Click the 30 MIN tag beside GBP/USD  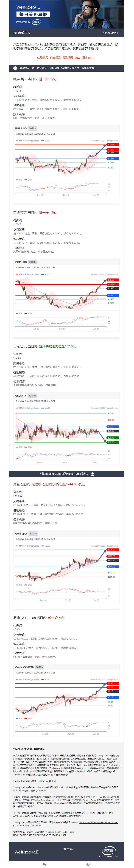click(x=33, y=262)
